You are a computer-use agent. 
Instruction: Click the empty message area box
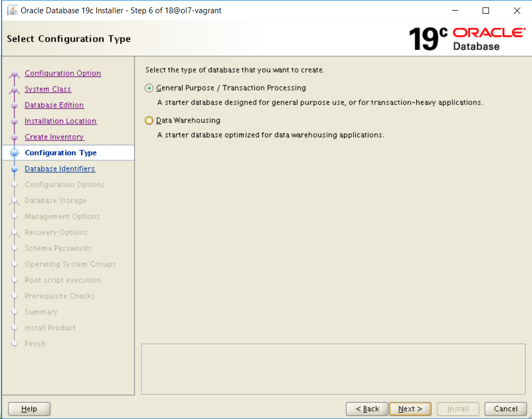333,369
